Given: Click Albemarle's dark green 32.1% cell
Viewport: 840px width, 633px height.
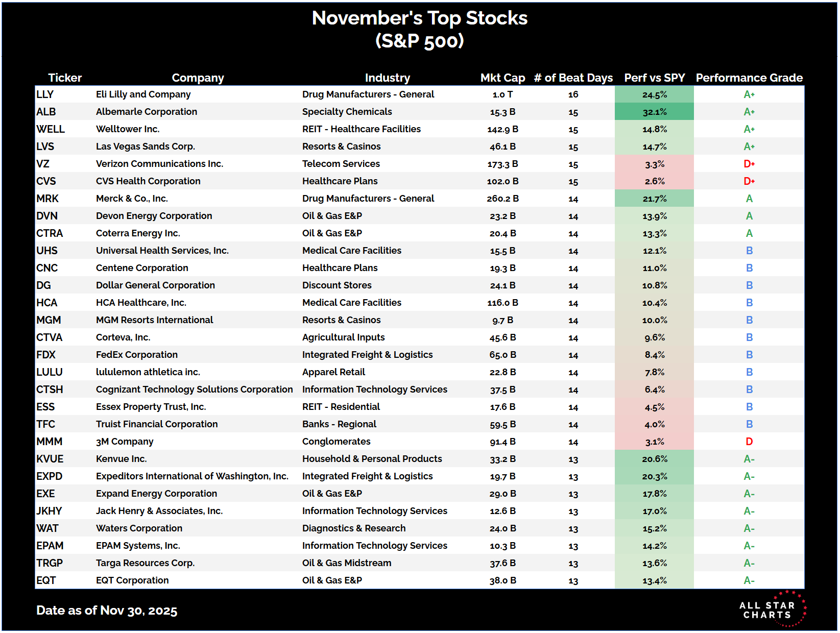Looking at the screenshot, I should [x=654, y=112].
